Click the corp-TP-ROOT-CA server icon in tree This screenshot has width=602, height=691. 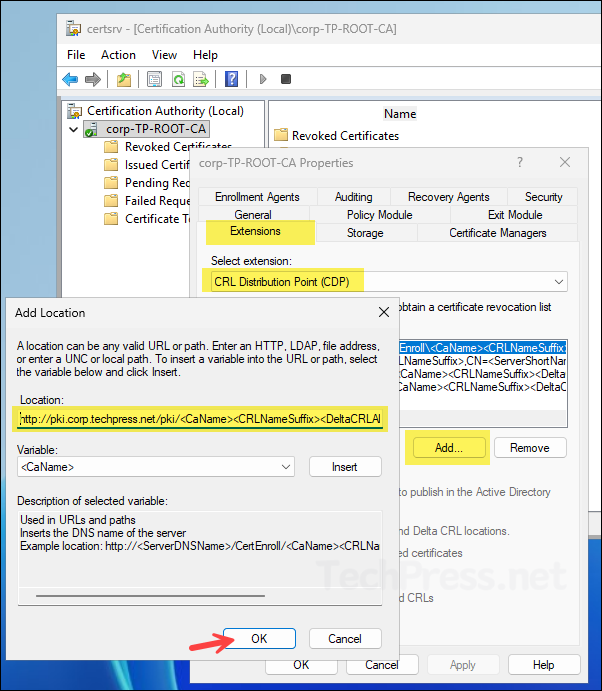pyautogui.click(x=91, y=130)
